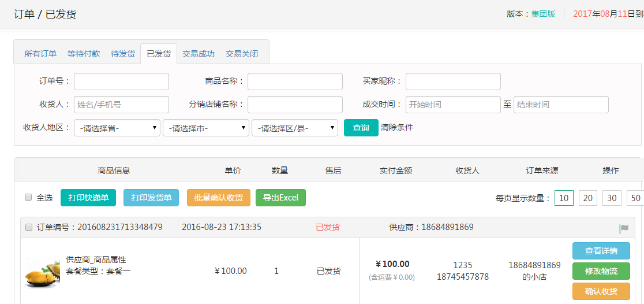Image resolution: width=644 pixels, height=304 pixels.
Task: Click the 清除条件 clear filters link
Action: 397,127
